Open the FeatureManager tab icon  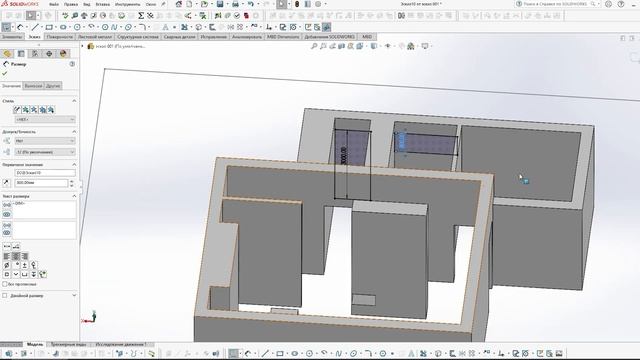pyautogui.click(x=7, y=53)
